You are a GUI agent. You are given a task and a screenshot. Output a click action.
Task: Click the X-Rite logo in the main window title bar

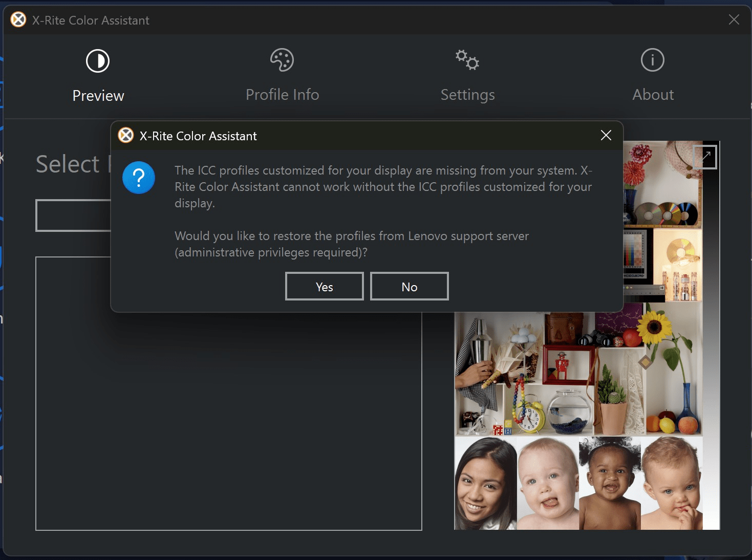[18, 19]
